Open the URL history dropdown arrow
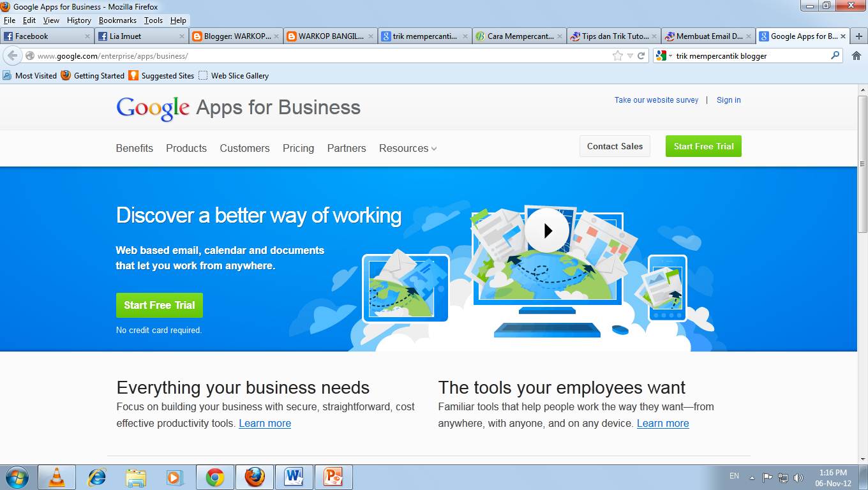Image resolution: width=868 pixels, height=490 pixels. 630,56
